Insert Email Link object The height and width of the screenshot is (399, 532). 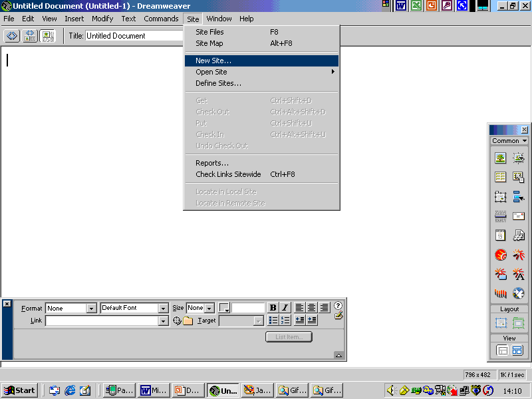click(x=519, y=215)
